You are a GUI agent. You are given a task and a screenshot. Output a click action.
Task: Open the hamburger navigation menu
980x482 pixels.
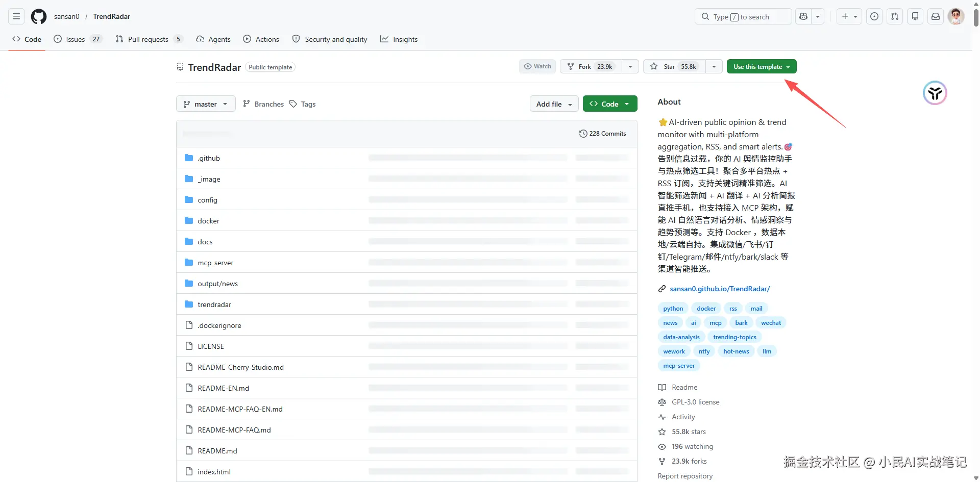tap(16, 16)
